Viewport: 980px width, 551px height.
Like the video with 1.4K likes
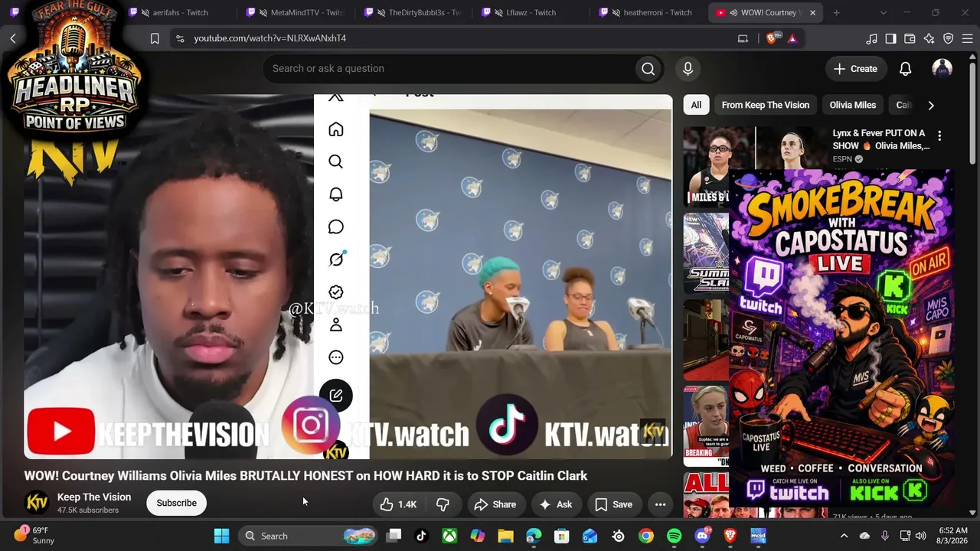pyautogui.click(x=400, y=504)
